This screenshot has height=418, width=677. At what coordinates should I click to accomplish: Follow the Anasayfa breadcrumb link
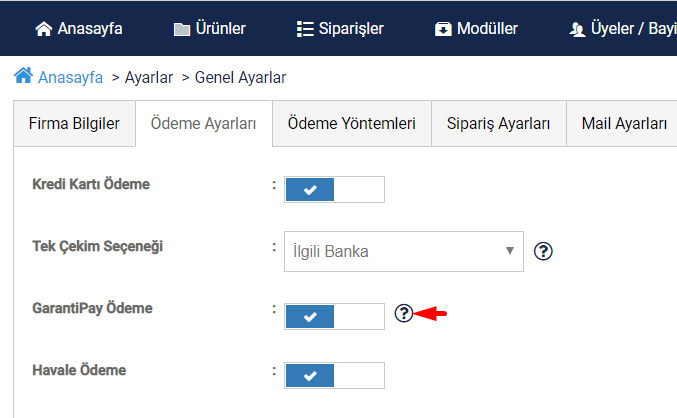pos(70,78)
